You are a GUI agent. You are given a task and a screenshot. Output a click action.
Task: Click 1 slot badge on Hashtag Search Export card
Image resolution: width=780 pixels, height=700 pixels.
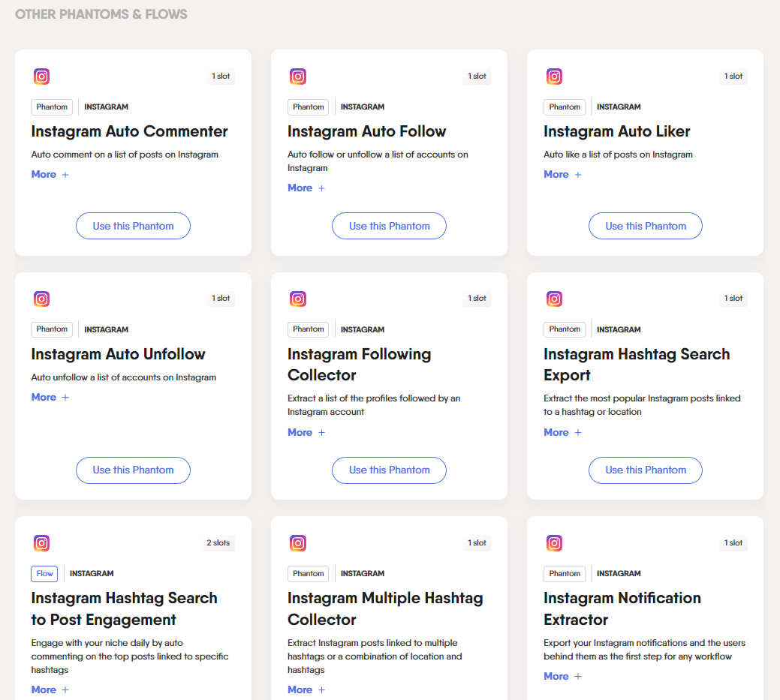tap(733, 299)
